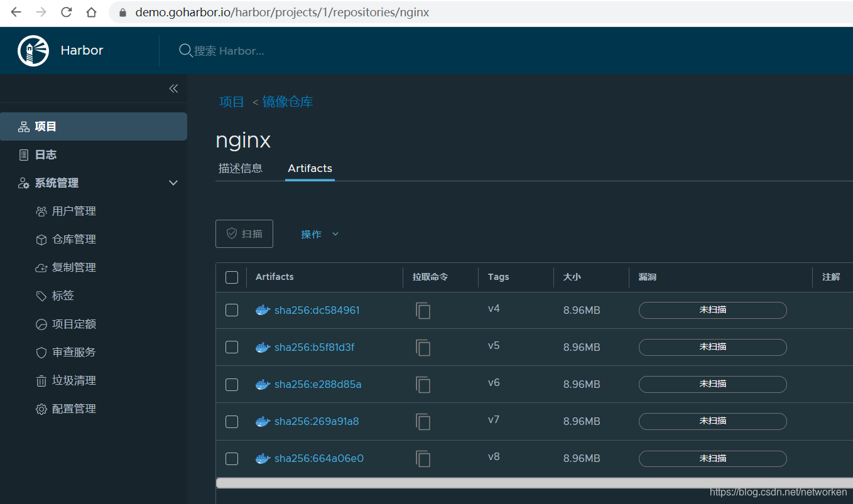Click the 漏洞 column header

pyautogui.click(x=647, y=277)
